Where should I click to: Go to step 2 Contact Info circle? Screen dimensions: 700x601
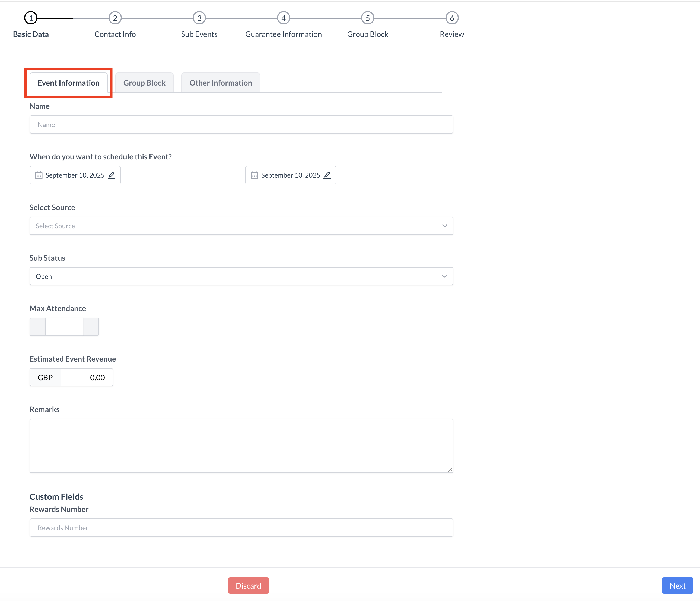pyautogui.click(x=115, y=18)
